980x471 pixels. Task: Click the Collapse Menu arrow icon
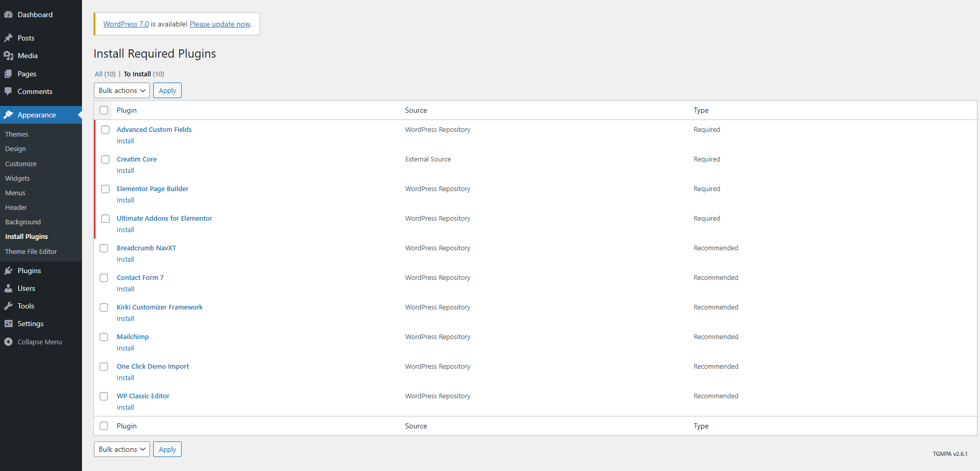pos(8,342)
